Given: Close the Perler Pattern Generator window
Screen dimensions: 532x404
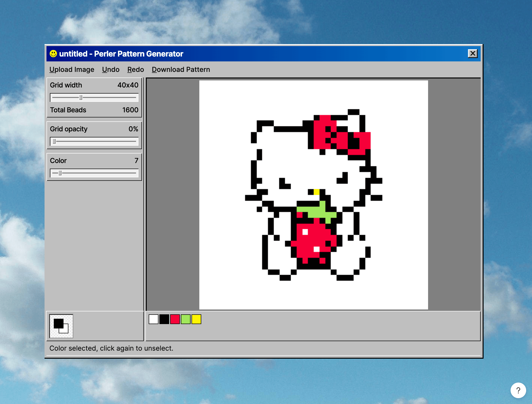Looking at the screenshot, I should (x=473, y=53).
